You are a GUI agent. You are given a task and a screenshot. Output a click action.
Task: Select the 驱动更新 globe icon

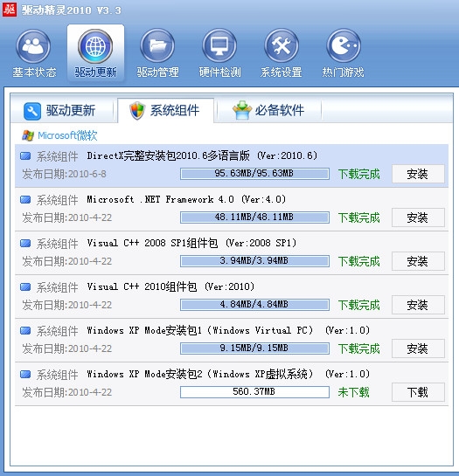point(95,46)
